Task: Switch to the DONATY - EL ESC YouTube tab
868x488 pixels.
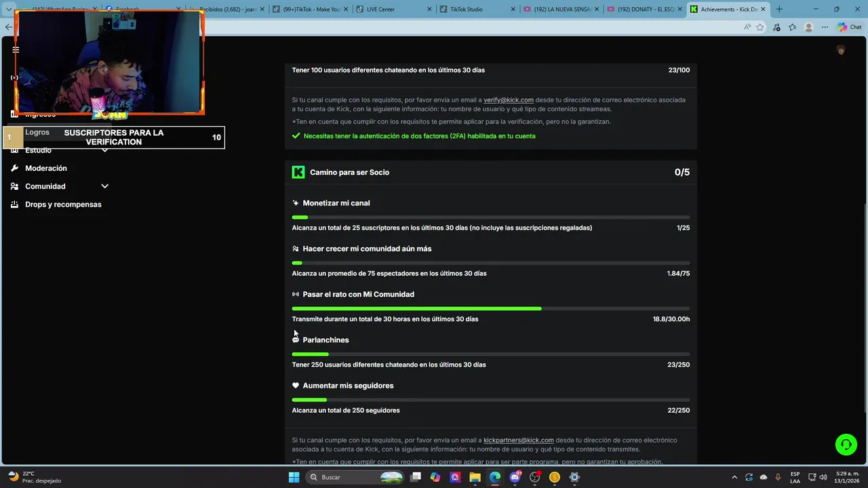Action: click(643, 9)
